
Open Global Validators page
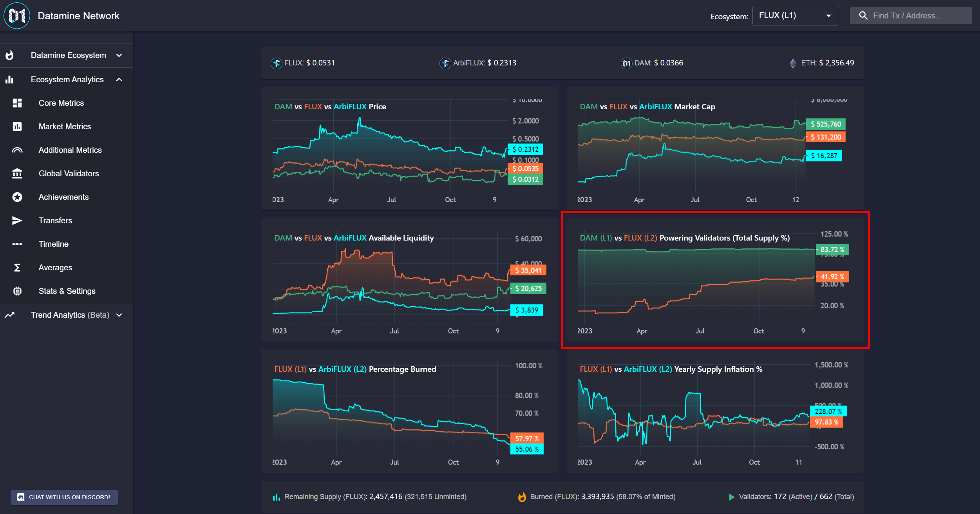click(67, 174)
